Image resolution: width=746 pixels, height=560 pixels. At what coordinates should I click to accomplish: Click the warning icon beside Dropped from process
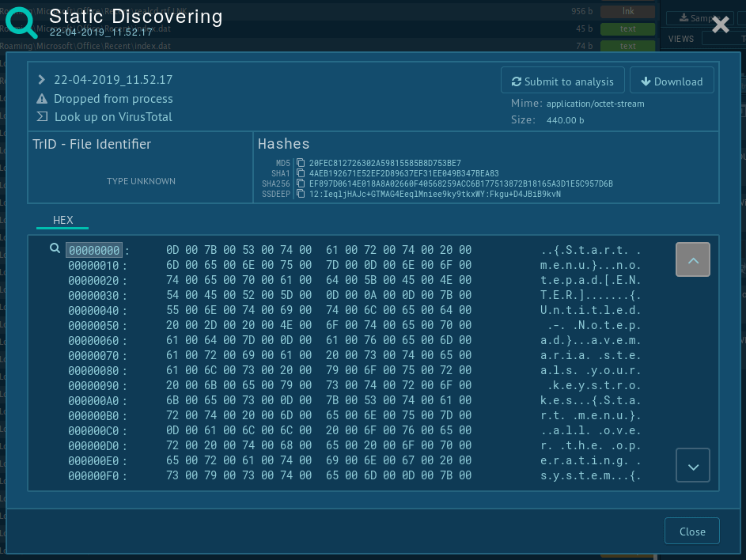coord(43,99)
